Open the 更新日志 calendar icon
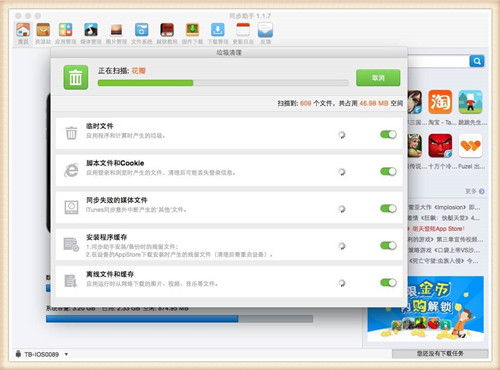 coord(243,30)
